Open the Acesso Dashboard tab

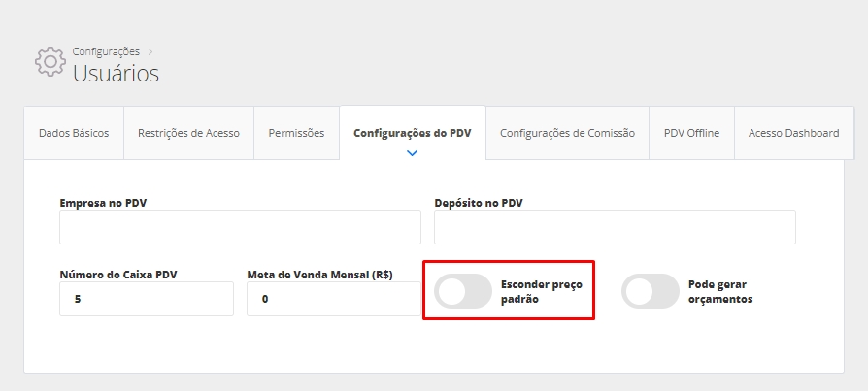point(793,133)
